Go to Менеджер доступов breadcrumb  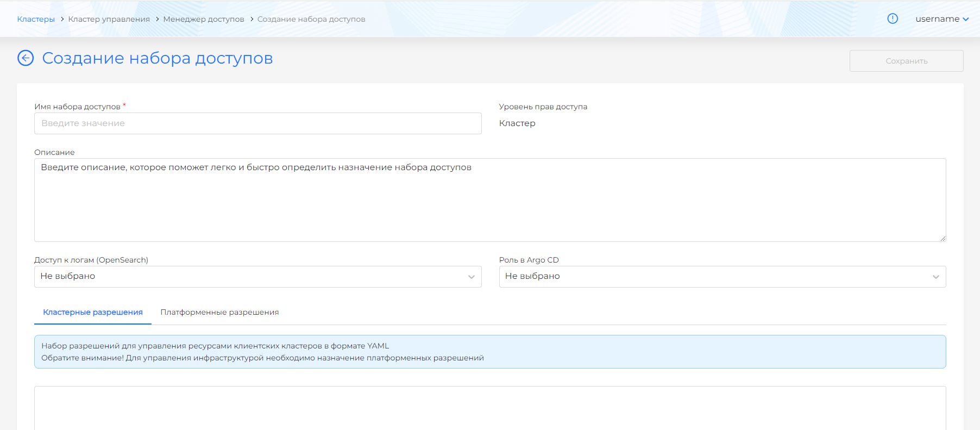(x=204, y=19)
